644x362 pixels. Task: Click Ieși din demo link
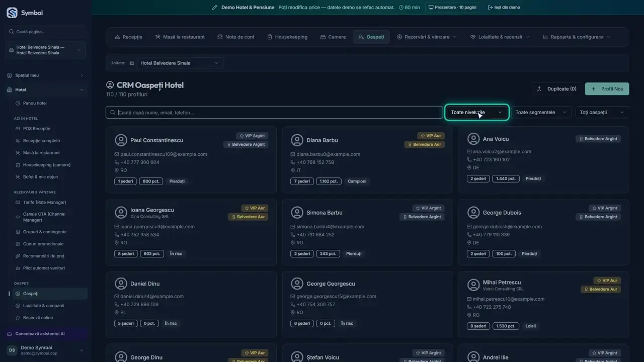point(504,8)
